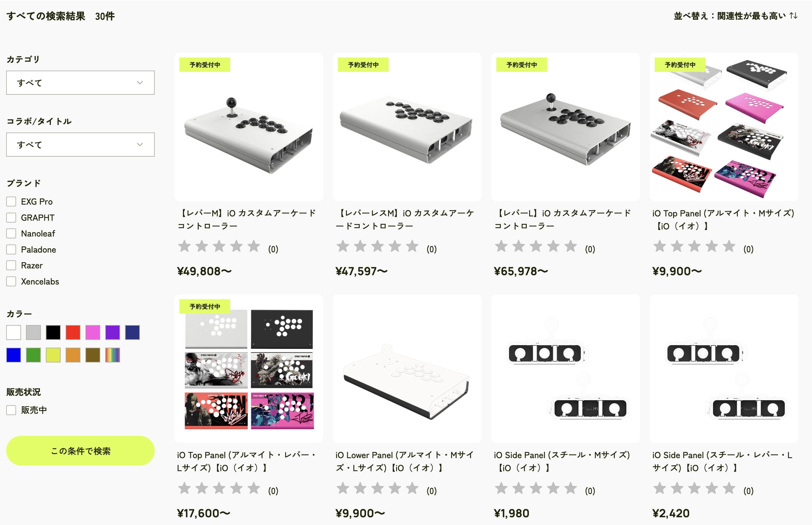Click the fifth rating star of 【レバーL】 controller

570,246
